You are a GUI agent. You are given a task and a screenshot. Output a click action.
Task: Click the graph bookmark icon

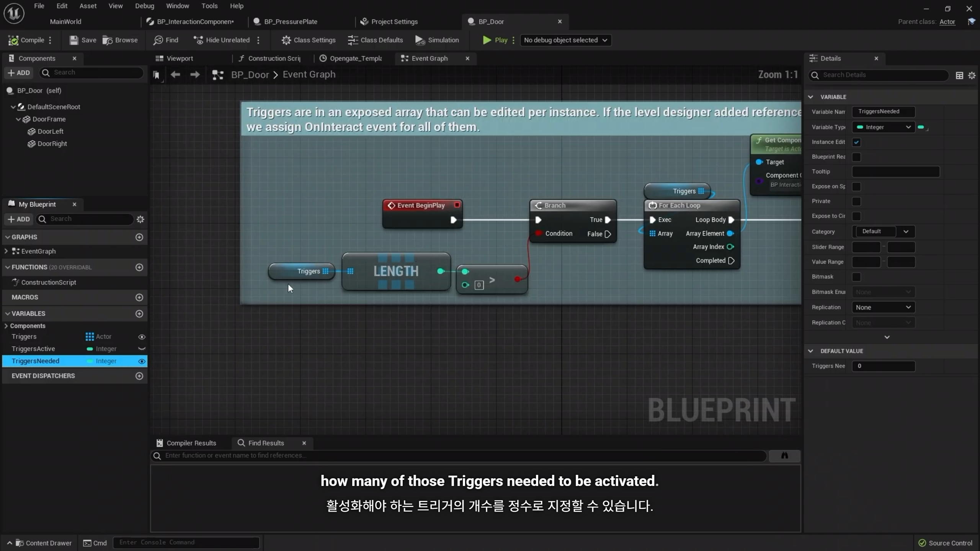pyautogui.click(x=156, y=75)
